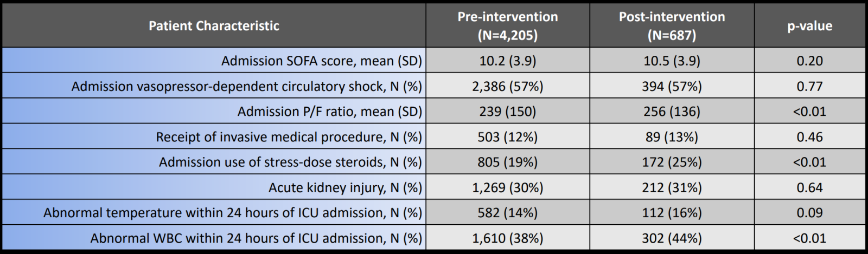
Task: Select the stress-dose steroids row label
Action: (x=290, y=162)
